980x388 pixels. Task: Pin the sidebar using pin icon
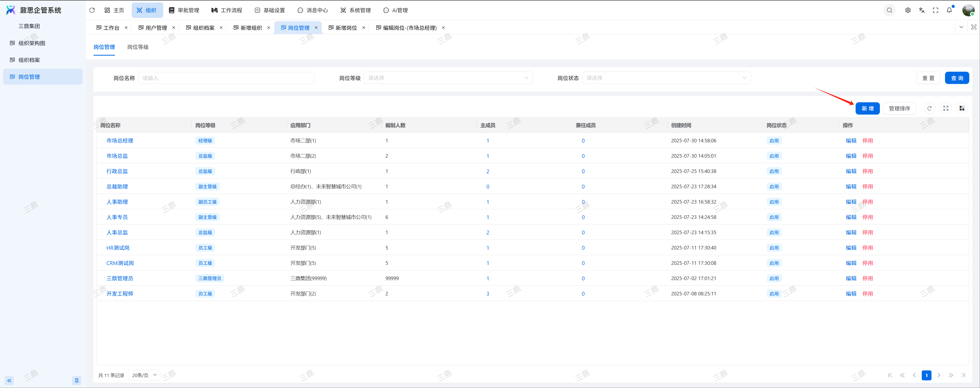76,380
